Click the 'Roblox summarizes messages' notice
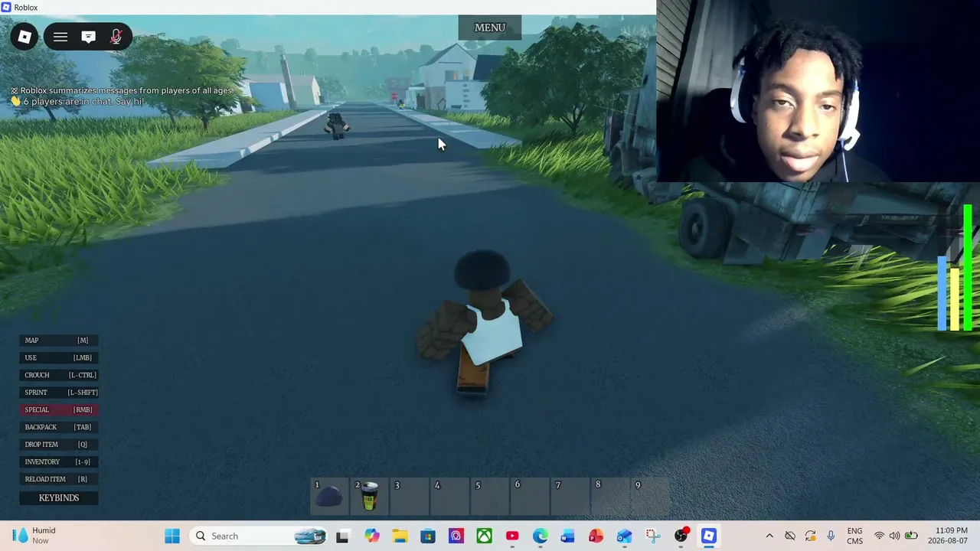980x551 pixels. click(x=122, y=90)
